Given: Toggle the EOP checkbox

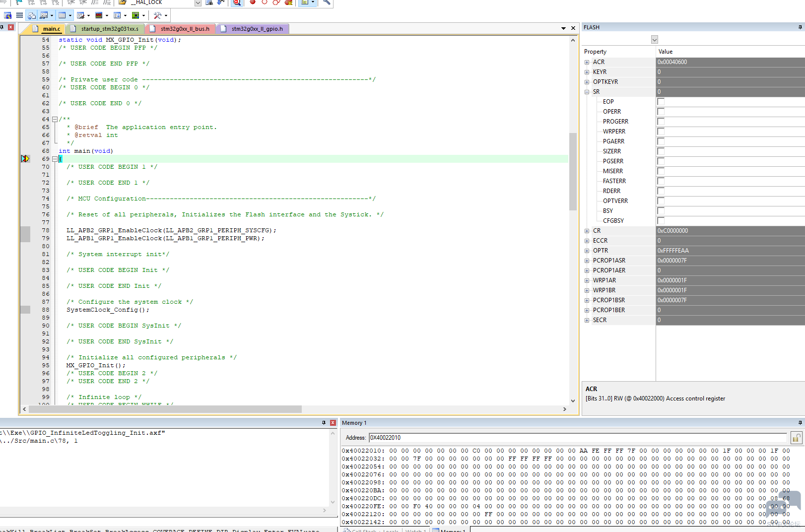Looking at the screenshot, I should tap(661, 102).
